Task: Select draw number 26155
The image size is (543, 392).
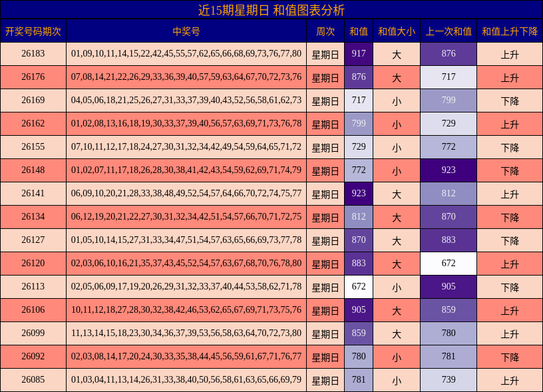Action: 33,147
